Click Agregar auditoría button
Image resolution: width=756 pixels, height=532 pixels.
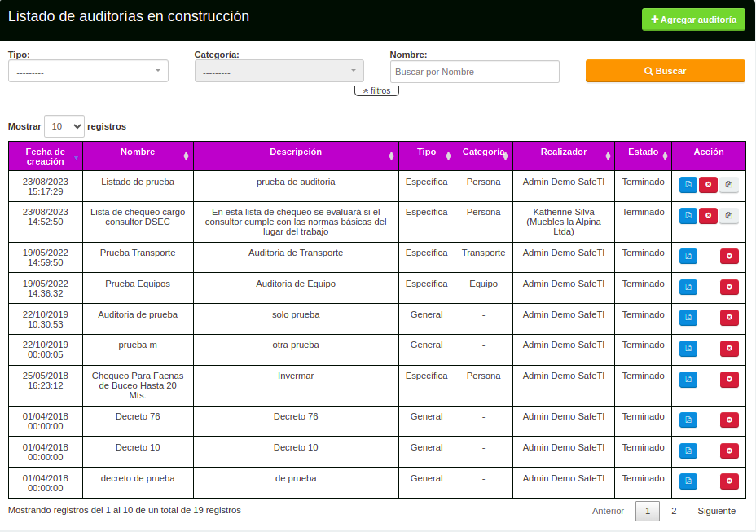693,20
